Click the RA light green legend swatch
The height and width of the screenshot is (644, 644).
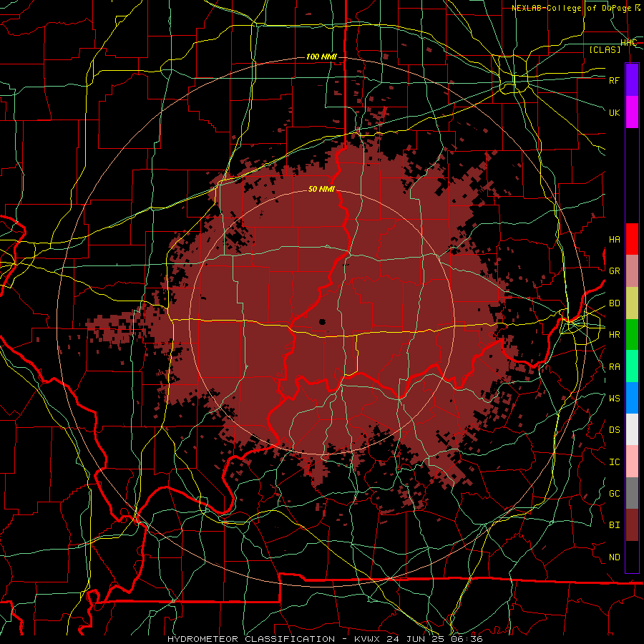(632, 366)
